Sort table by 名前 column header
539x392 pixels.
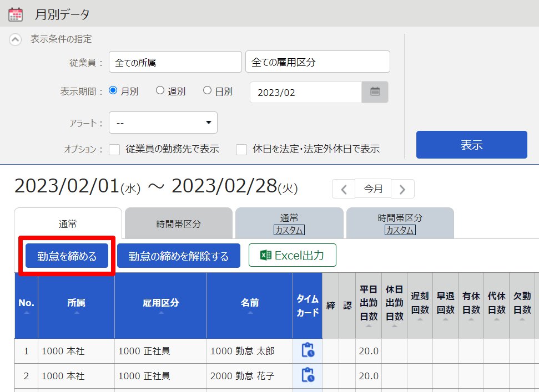[250, 306]
